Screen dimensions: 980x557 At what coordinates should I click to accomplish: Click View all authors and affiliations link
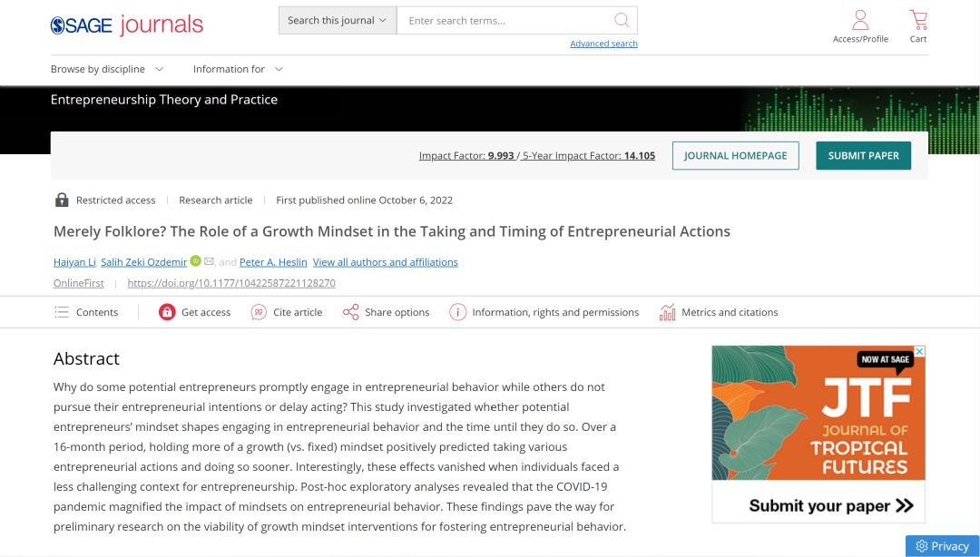(x=385, y=262)
